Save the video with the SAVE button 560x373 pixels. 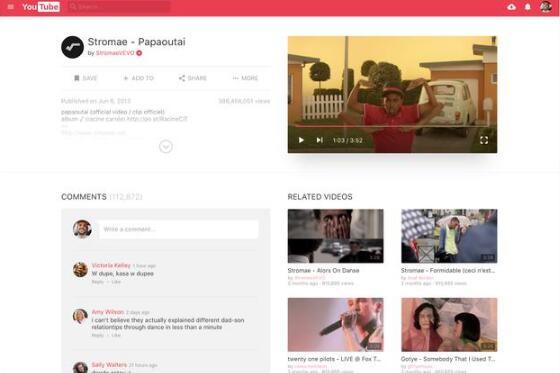coord(85,78)
